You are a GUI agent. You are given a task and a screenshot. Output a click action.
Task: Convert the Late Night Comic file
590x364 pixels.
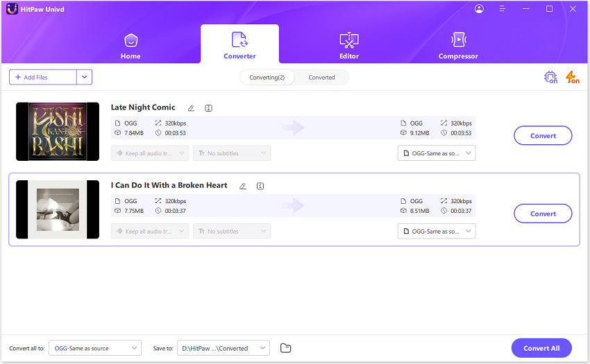pyautogui.click(x=543, y=136)
